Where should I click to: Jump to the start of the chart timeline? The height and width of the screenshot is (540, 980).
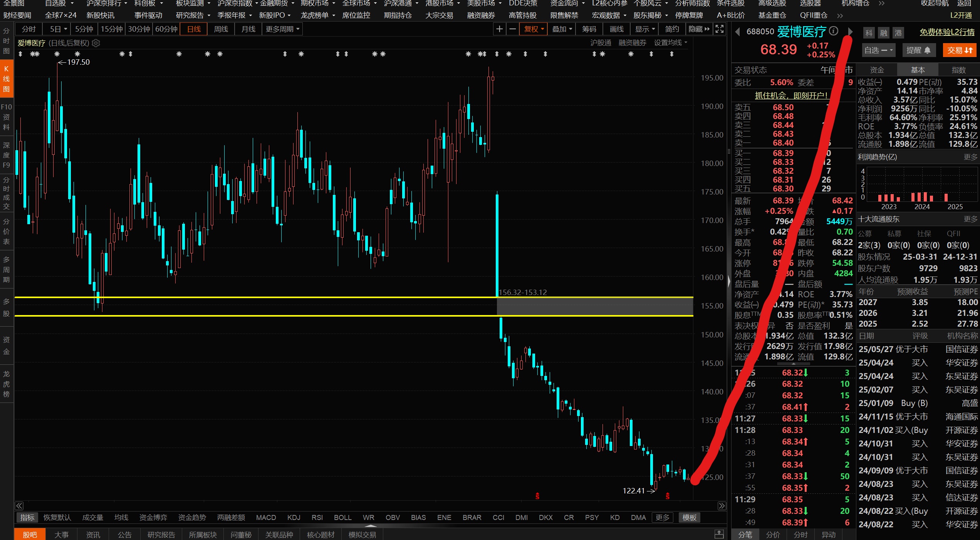[19, 506]
